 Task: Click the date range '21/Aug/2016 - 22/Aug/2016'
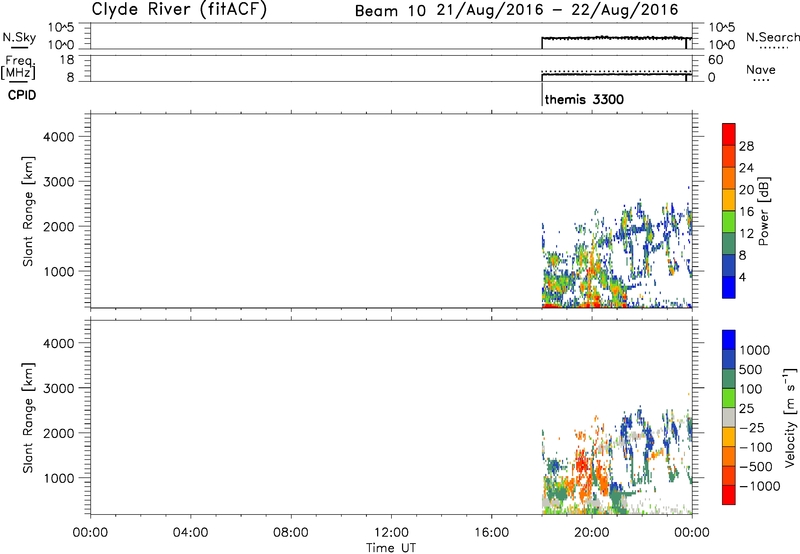558,10
